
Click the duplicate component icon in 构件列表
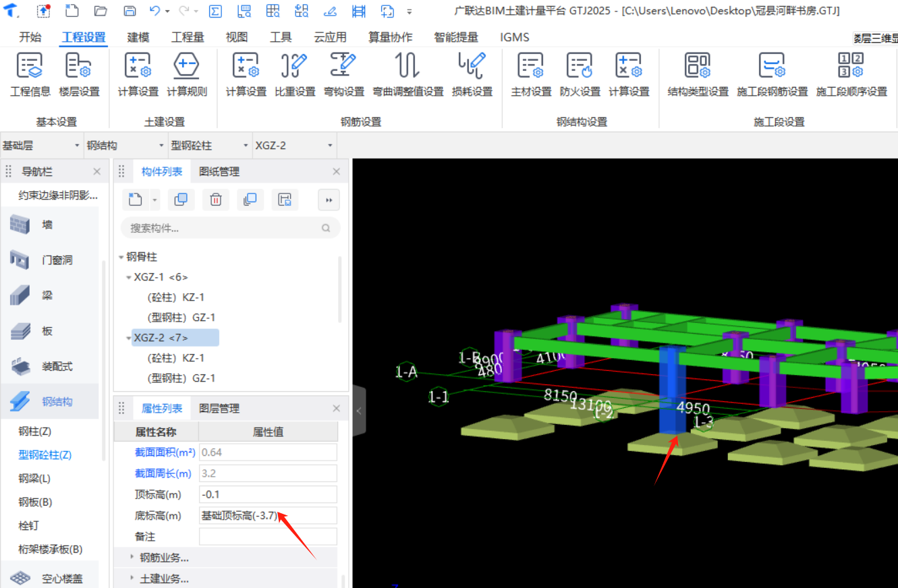181,200
